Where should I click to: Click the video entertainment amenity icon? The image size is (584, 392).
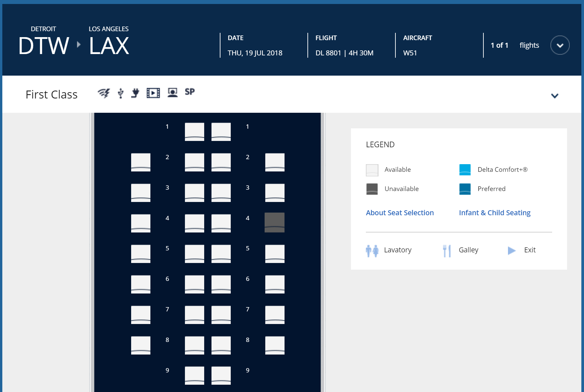pos(153,93)
